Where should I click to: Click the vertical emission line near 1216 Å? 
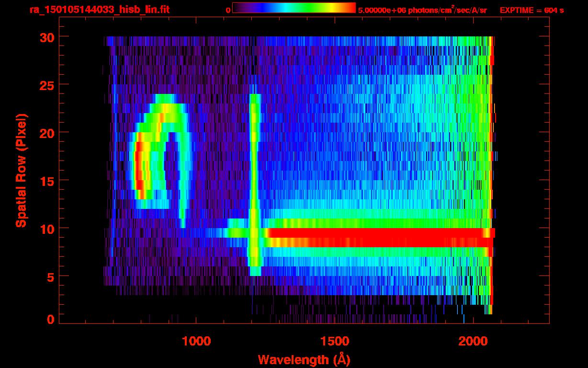(x=255, y=185)
